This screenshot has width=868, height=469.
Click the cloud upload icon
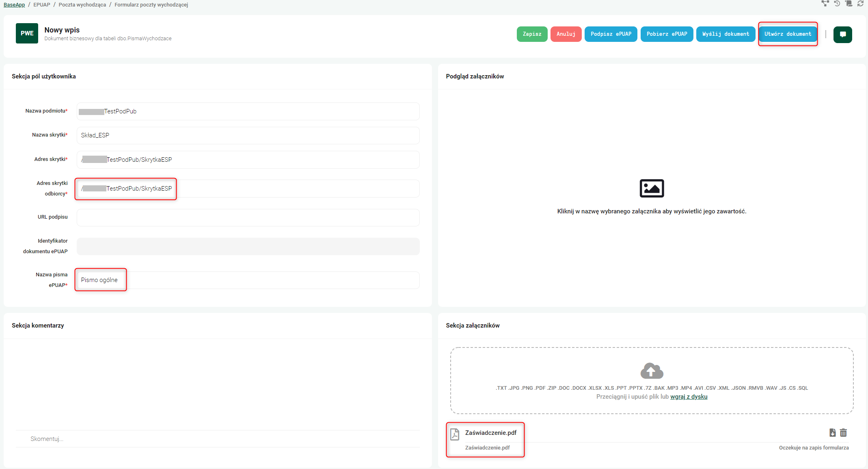[x=652, y=371]
